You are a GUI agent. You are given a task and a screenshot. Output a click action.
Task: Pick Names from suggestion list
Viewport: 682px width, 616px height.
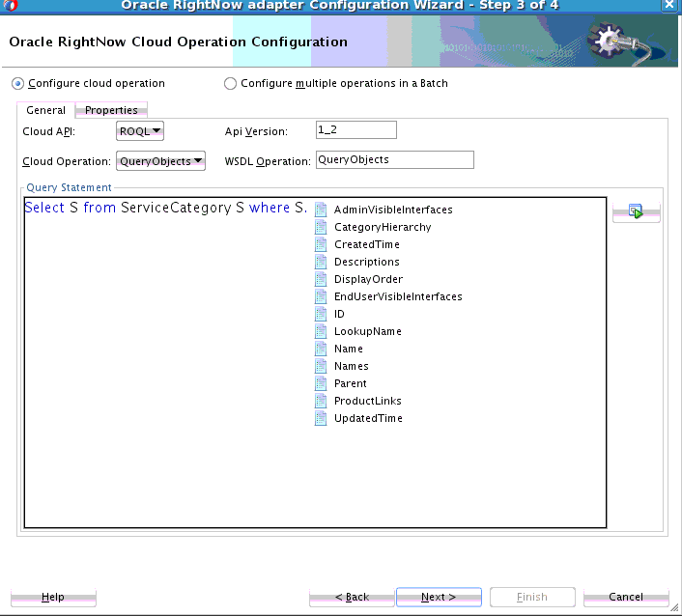(351, 366)
